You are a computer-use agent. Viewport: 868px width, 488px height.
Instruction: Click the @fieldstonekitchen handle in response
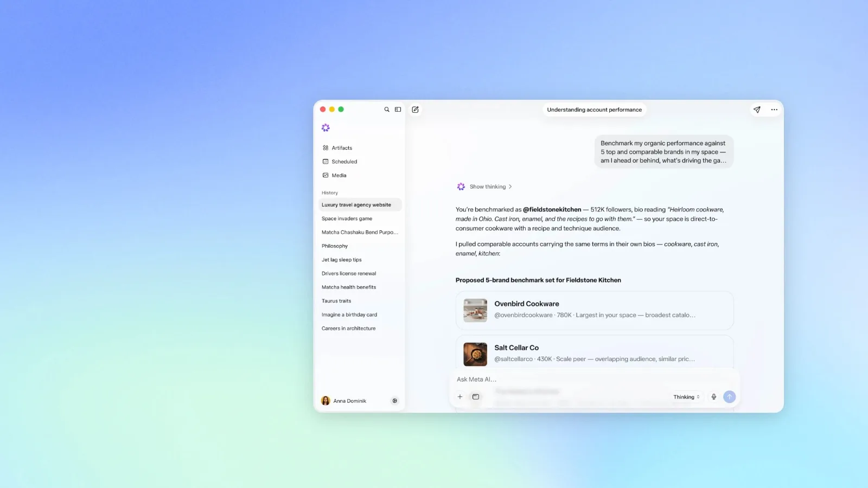click(x=552, y=209)
